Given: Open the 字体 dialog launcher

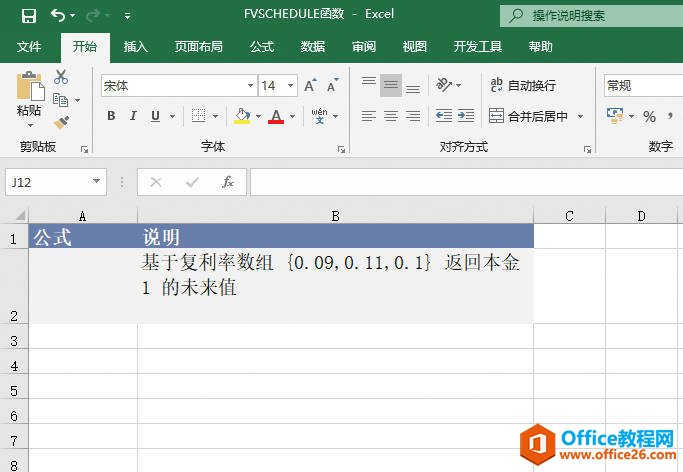Looking at the screenshot, I should [x=341, y=150].
